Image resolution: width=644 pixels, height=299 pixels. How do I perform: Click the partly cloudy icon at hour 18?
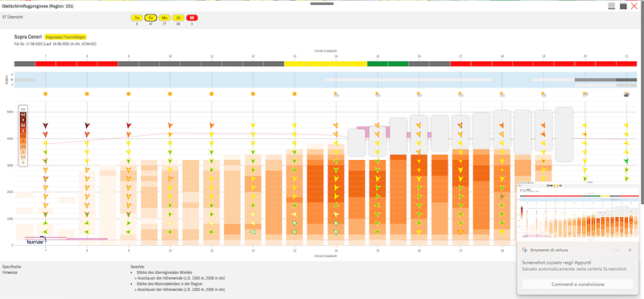tap(502, 94)
